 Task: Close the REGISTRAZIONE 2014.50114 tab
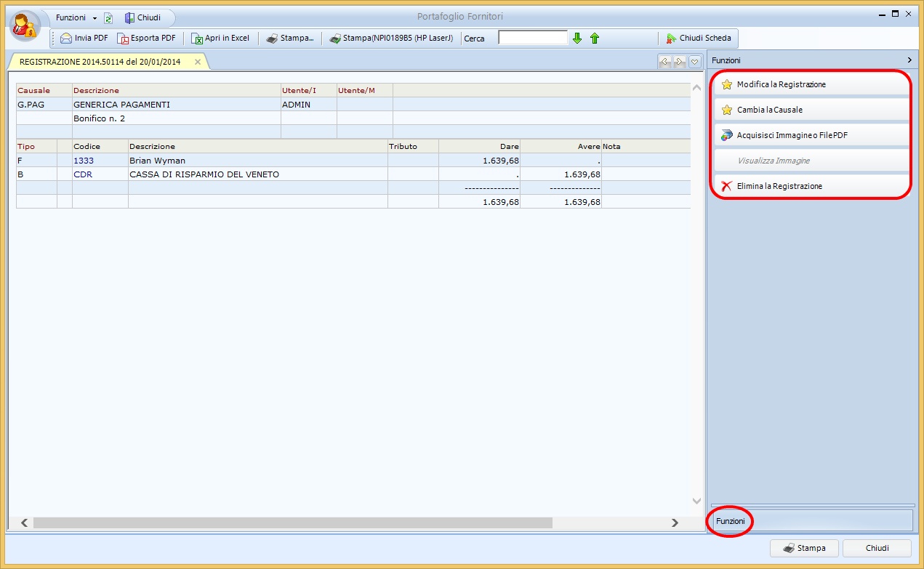[198, 62]
